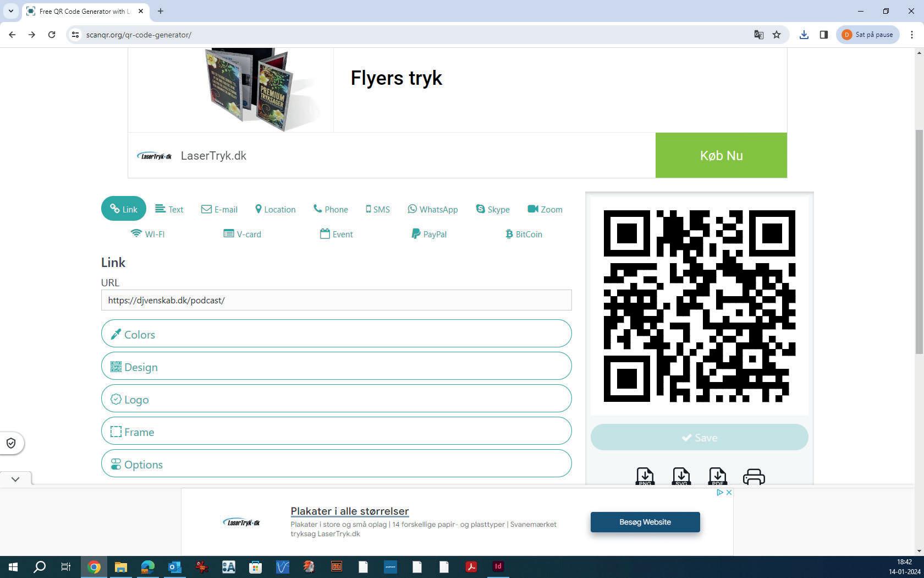Download the QR code as SVG

(x=681, y=476)
